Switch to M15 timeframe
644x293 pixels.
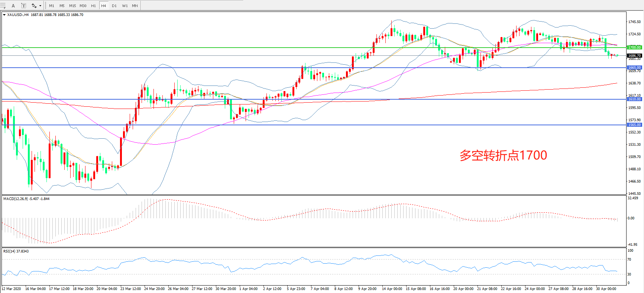72,6
